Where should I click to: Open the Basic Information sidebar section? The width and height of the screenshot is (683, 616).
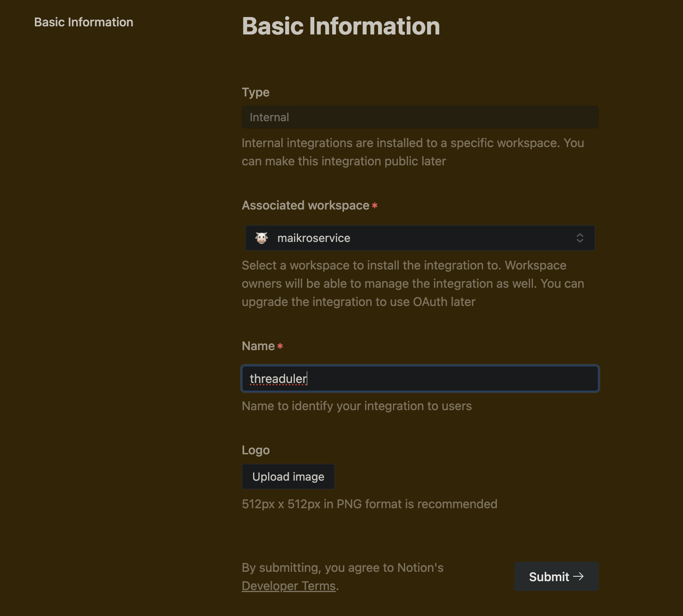[84, 22]
